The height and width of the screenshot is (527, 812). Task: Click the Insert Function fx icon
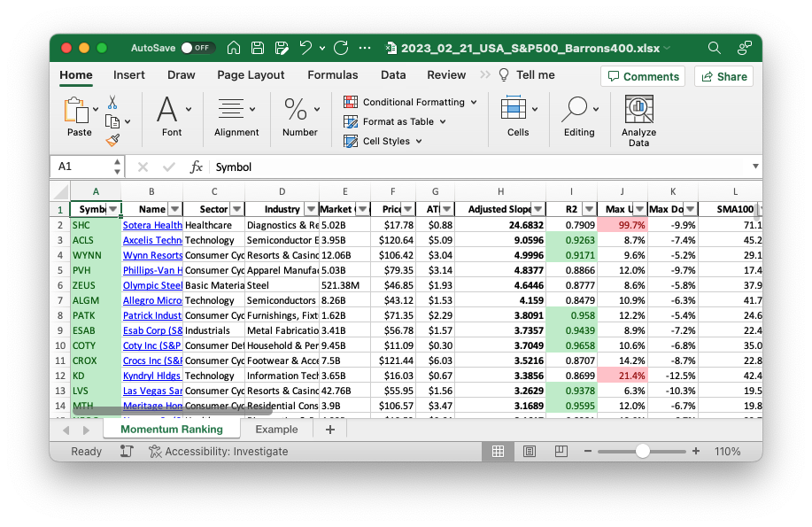[197, 167]
